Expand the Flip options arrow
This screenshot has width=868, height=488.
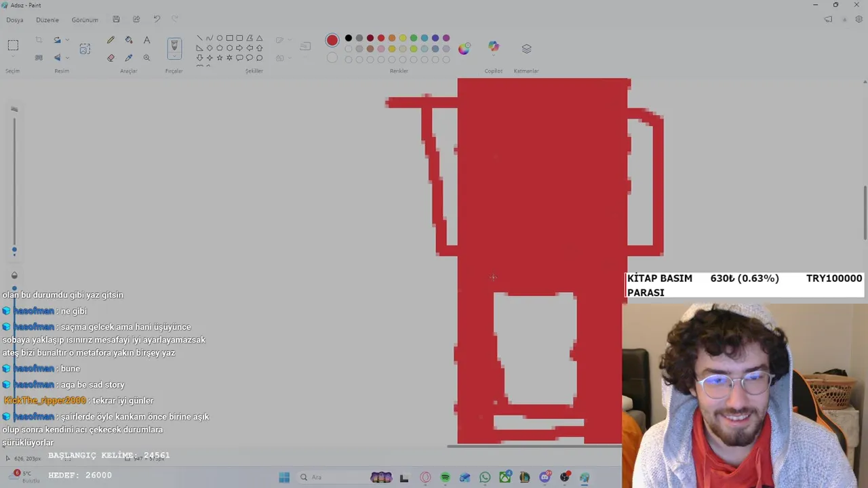[66, 58]
